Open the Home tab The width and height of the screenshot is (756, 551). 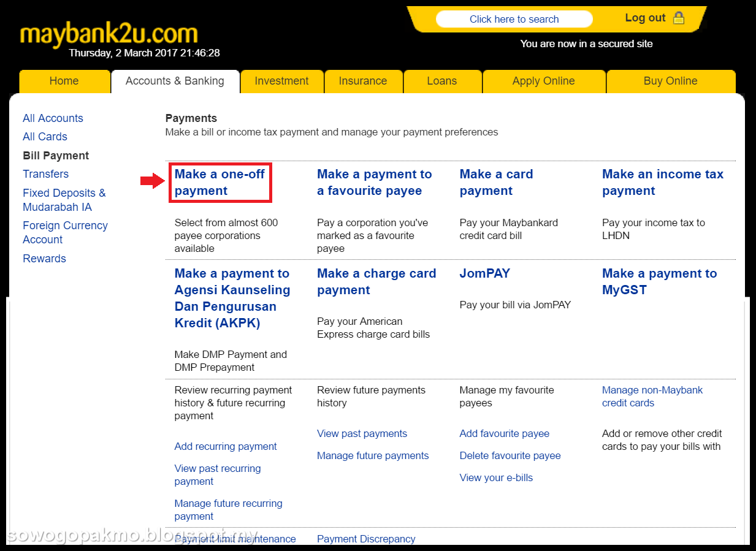(64, 81)
